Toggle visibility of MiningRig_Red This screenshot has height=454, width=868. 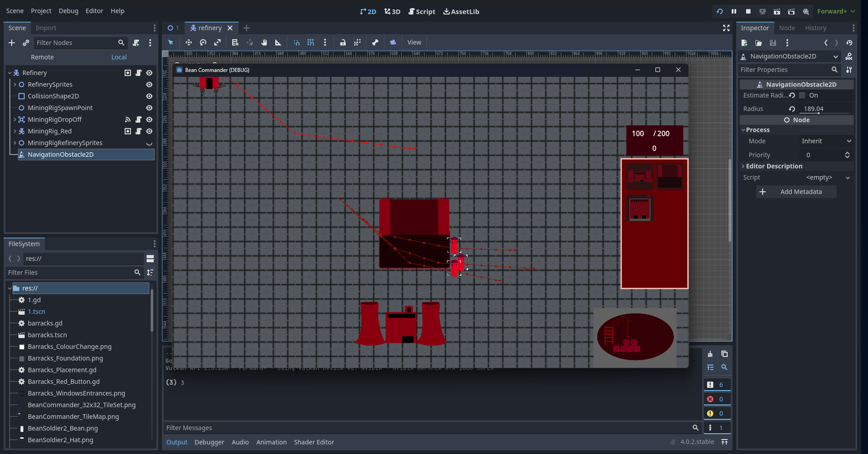point(149,131)
